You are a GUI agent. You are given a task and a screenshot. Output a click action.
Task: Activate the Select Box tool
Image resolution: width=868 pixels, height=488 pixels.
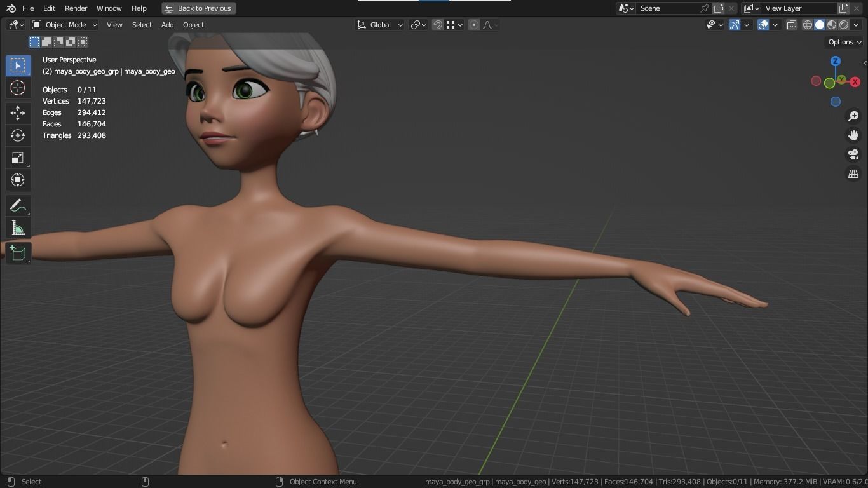[x=18, y=65]
